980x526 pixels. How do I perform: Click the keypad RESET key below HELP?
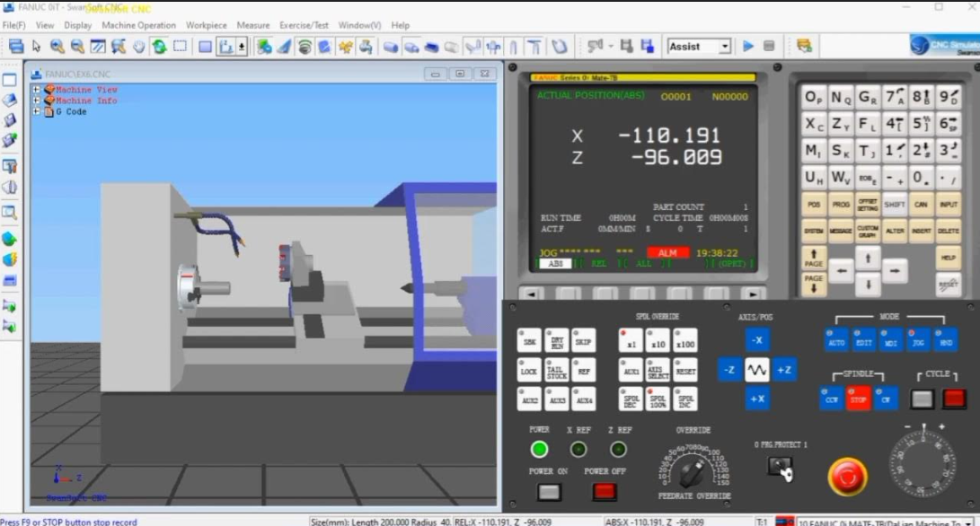(x=949, y=285)
